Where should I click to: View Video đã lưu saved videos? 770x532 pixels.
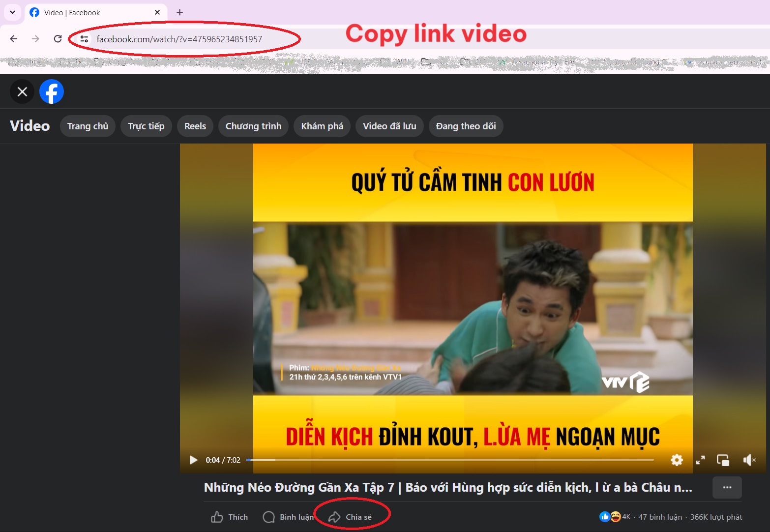tap(389, 126)
